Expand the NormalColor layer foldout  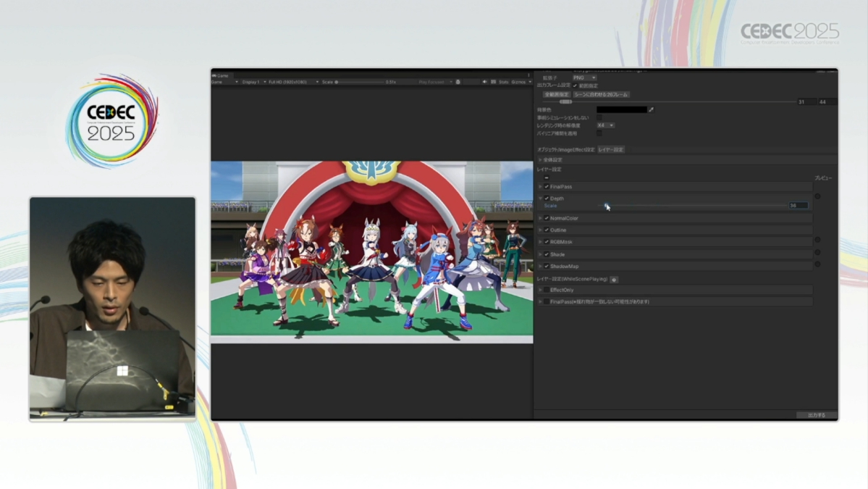coord(540,218)
